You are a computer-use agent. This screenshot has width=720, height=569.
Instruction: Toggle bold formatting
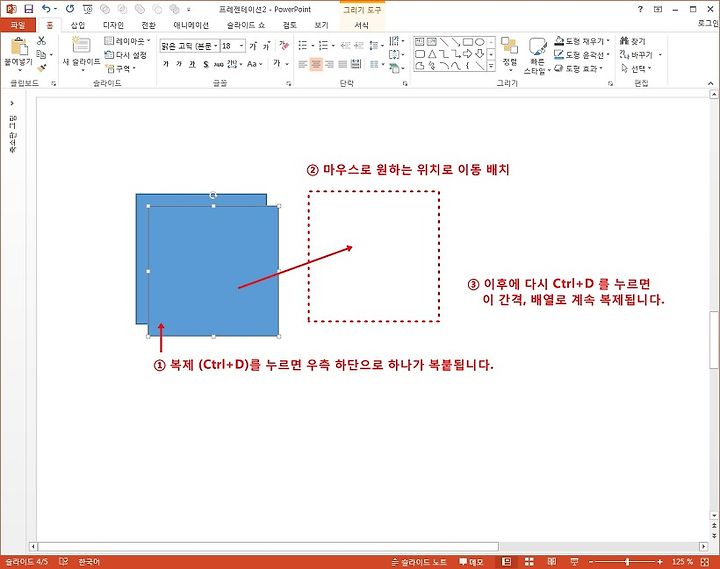point(166,64)
